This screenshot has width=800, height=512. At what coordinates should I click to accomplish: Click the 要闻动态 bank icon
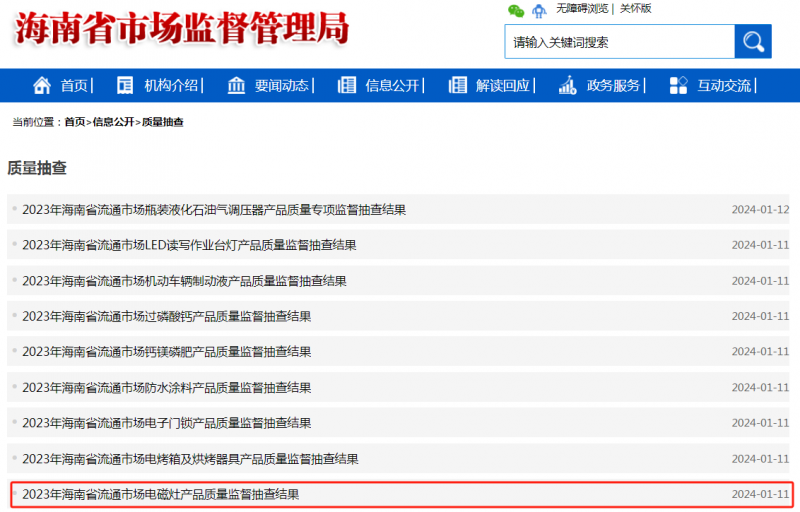coord(236,85)
